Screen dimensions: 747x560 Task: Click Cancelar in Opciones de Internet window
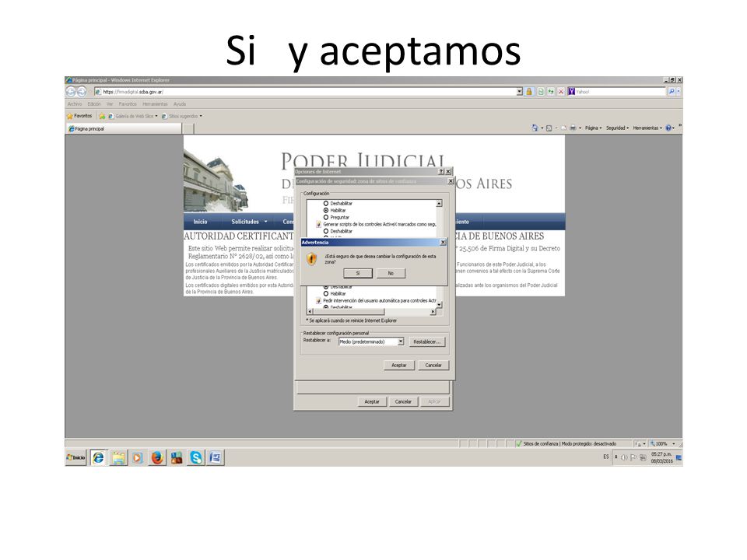click(403, 401)
